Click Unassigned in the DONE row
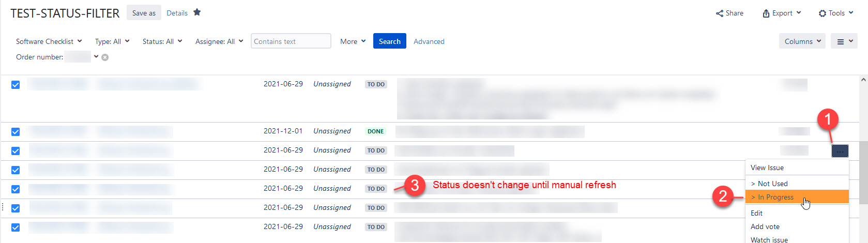Screen dimensions: 868x243 [x=332, y=131]
